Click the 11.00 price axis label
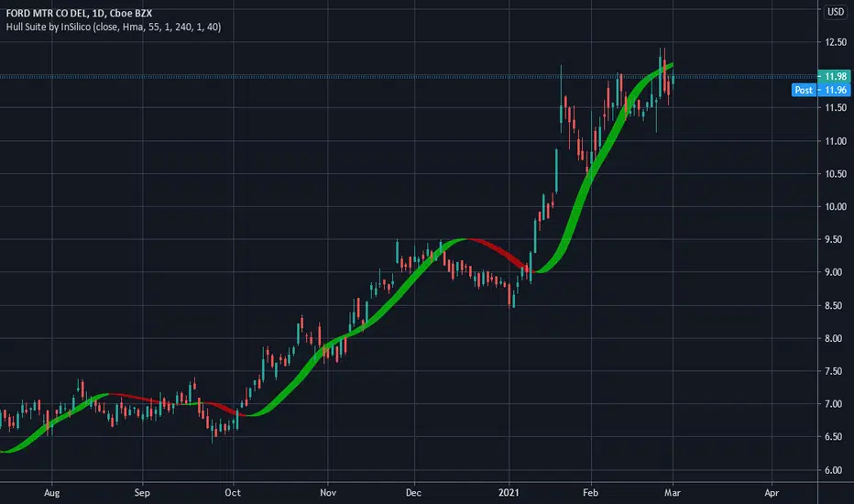Image resolution: width=854 pixels, height=504 pixels. coord(836,141)
